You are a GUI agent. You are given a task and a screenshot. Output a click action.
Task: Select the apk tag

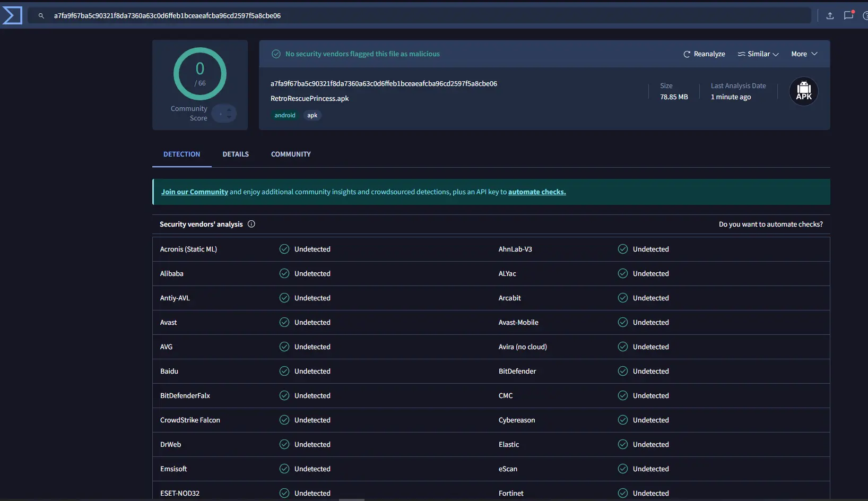pyautogui.click(x=313, y=115)
